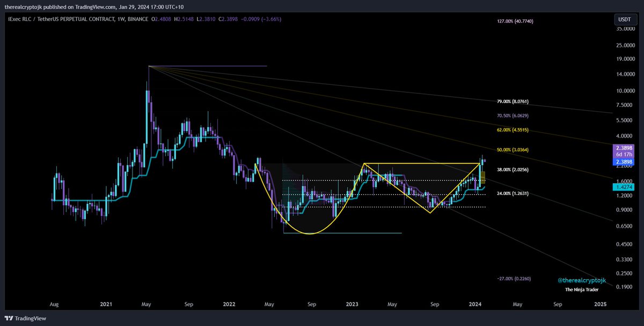Click the May label right after 2021
Viewport: 644px width, 326px height.
[146, 304]
